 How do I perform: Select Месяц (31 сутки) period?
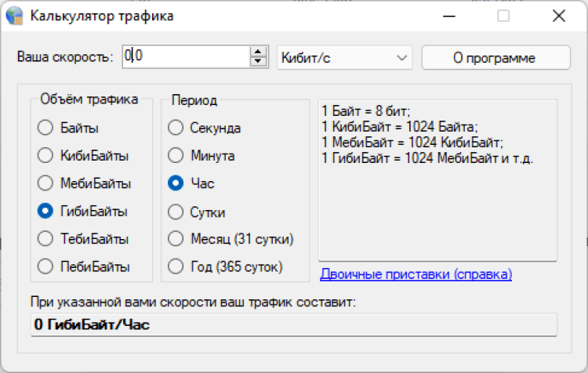[x=176, y=239]
